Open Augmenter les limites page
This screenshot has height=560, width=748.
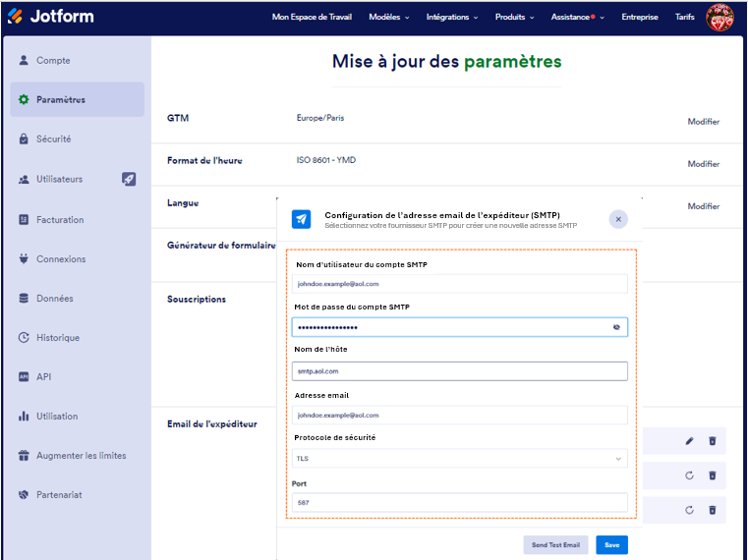(78, 456)
